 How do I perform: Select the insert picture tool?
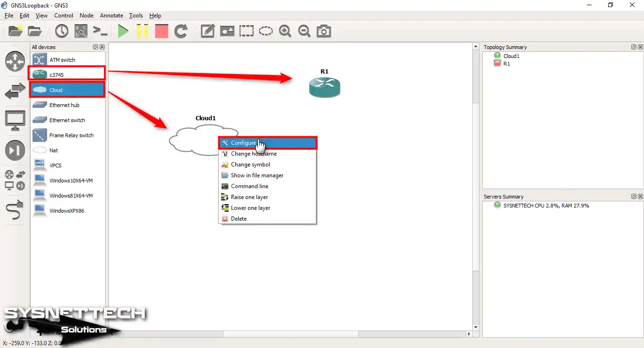(227, 31)
